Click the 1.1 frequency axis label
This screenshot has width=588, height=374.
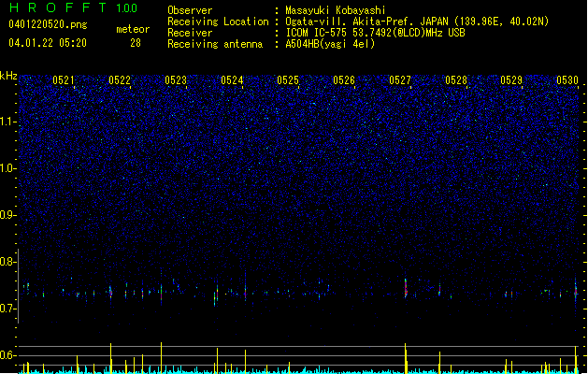(7, 122)
